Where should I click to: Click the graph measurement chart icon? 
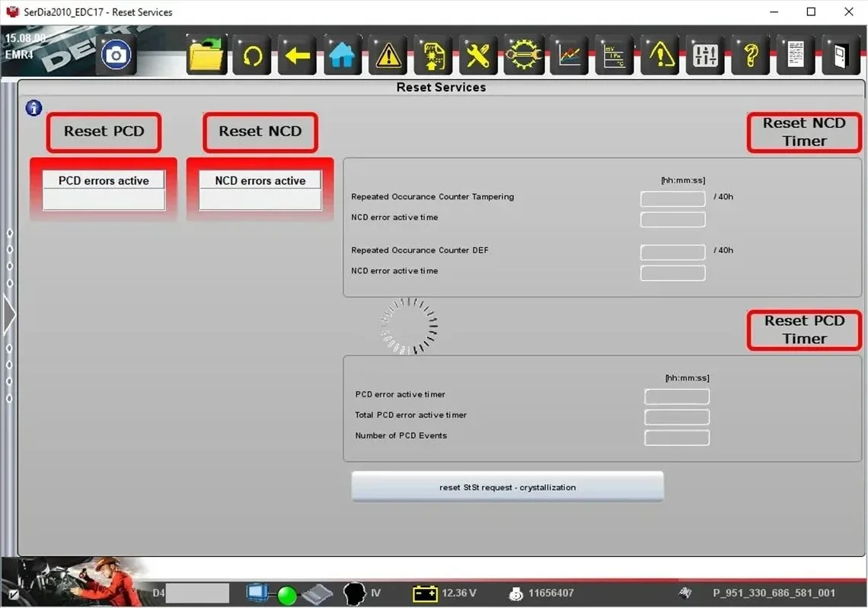point(569,54)
